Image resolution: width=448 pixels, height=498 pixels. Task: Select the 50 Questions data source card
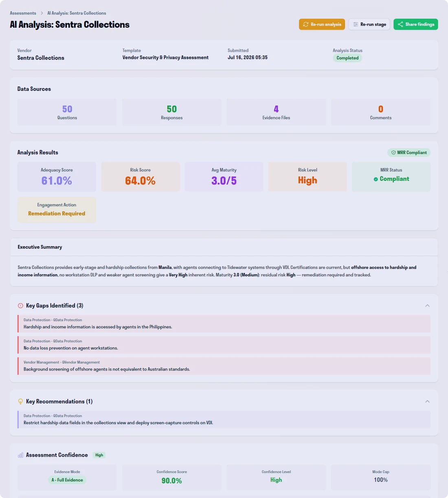67,112
